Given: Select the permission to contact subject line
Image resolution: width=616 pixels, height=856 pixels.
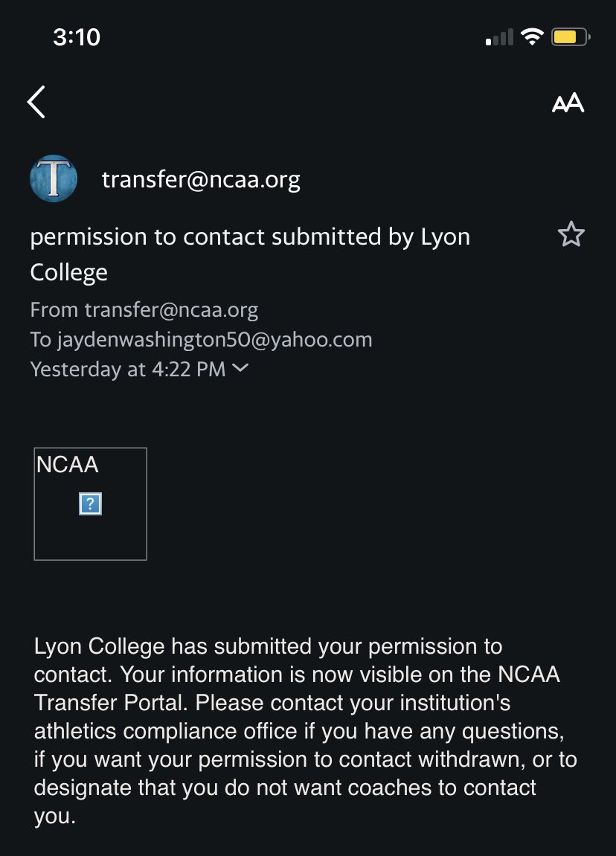Looking at the screenshot, I should [x=250, y=254].
